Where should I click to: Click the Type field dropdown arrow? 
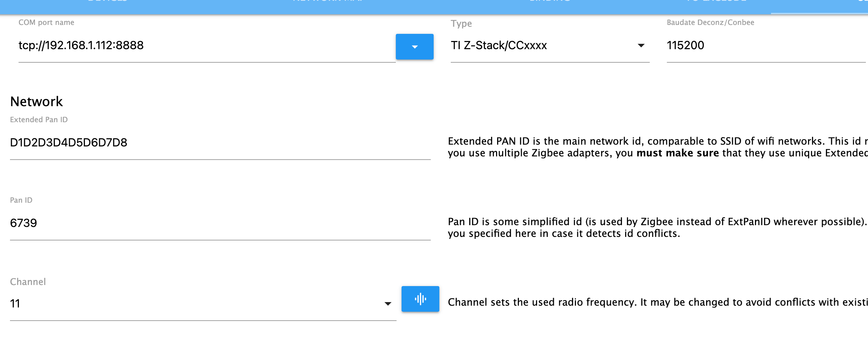coord(641,46)
